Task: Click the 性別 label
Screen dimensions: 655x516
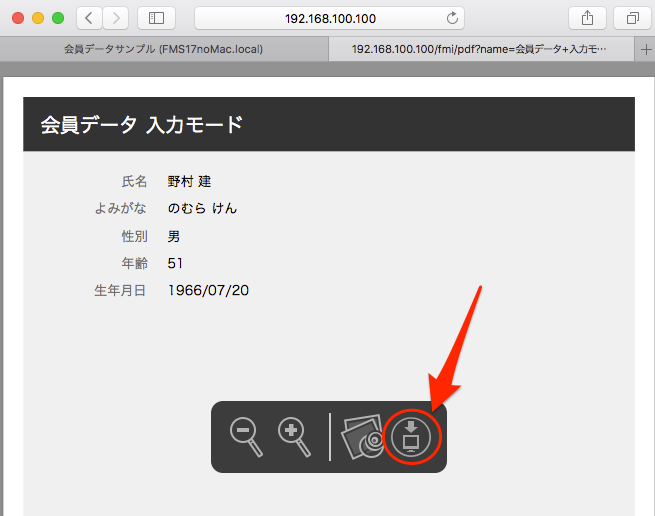Action: (x=134, y=236)
